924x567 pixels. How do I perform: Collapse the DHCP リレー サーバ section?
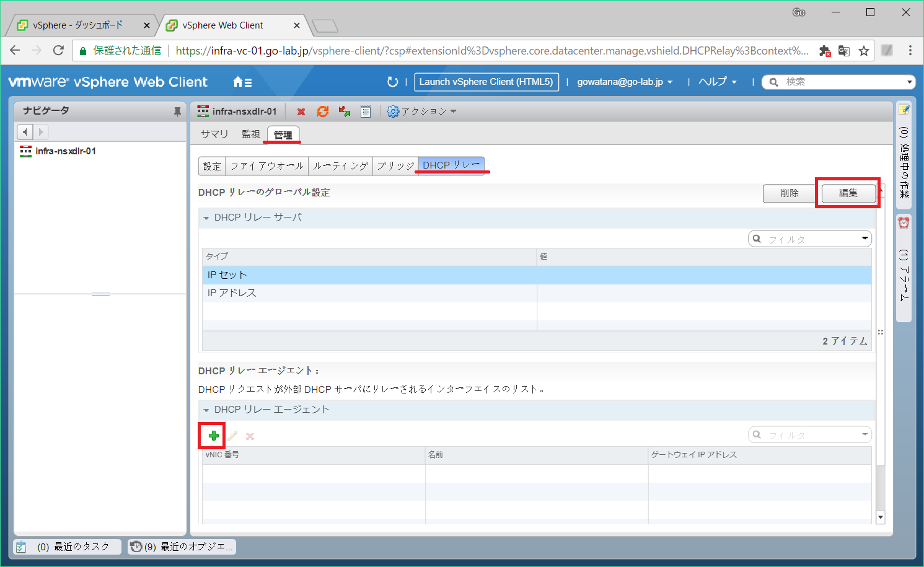click(x=206, y=218)
